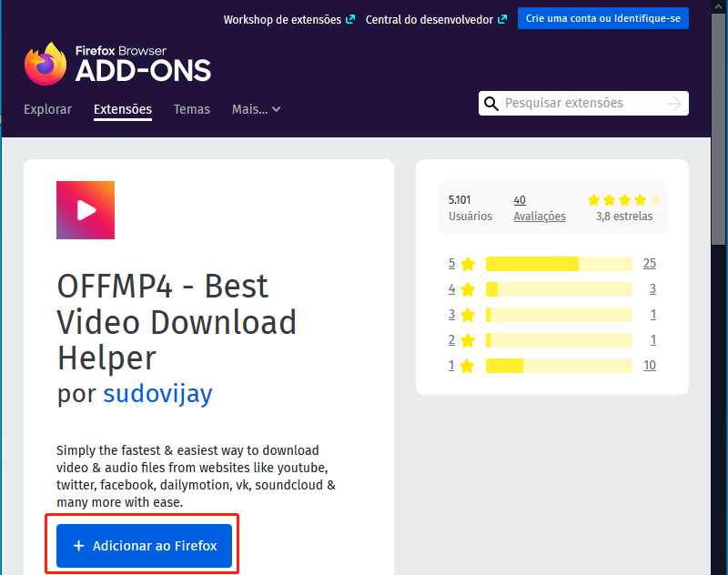Click the OFFMP4 extension play icon
This screenshot has height=575, width=728.
(86, 210)
